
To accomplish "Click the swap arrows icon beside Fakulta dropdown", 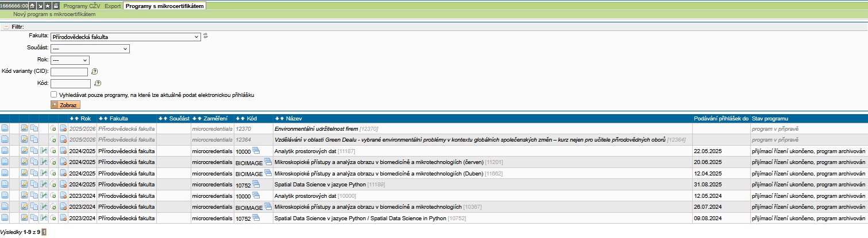I will [205, 36].
